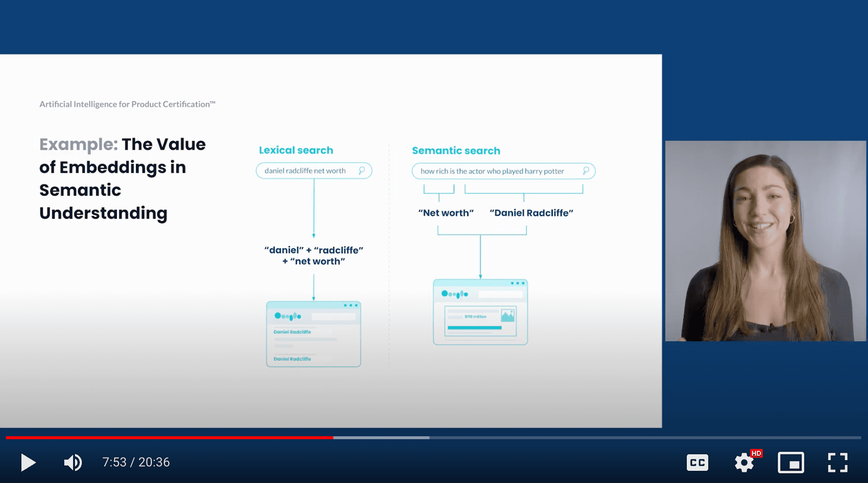Open video settings gear
Screen dimensions: 868x483
(744, 463)
